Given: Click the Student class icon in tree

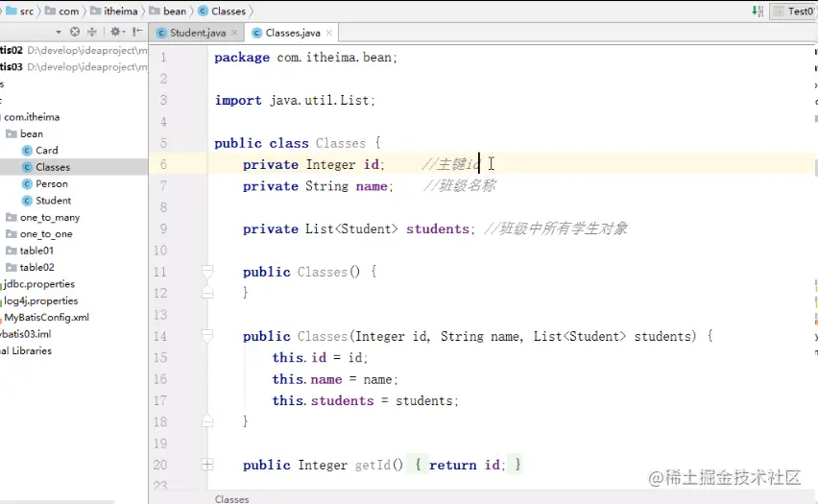Looking at the screenshot, I should [x=28, y=201].
